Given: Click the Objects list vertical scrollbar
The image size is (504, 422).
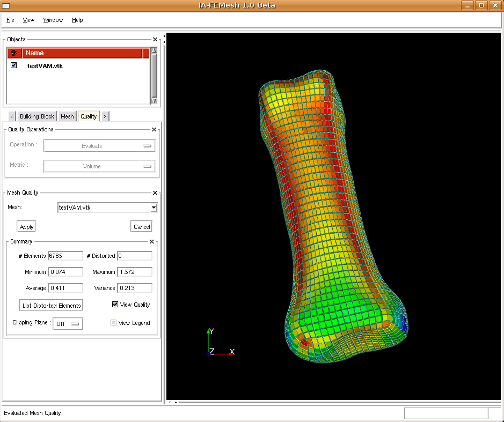Looking at the screenshot, I should point(154,75).
